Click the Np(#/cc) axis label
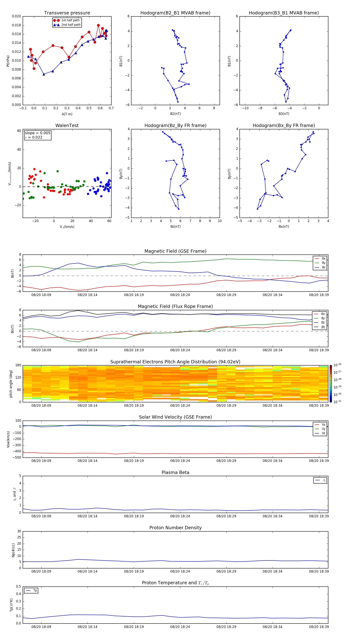Viewport: 351px width, 644px height. tap(13, 550)
